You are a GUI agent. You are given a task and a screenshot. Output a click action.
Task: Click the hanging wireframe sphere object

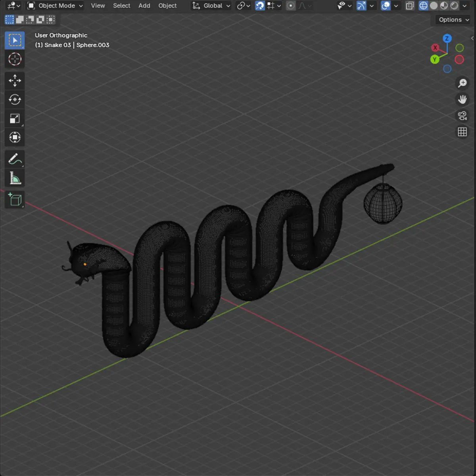click(383, 203)
